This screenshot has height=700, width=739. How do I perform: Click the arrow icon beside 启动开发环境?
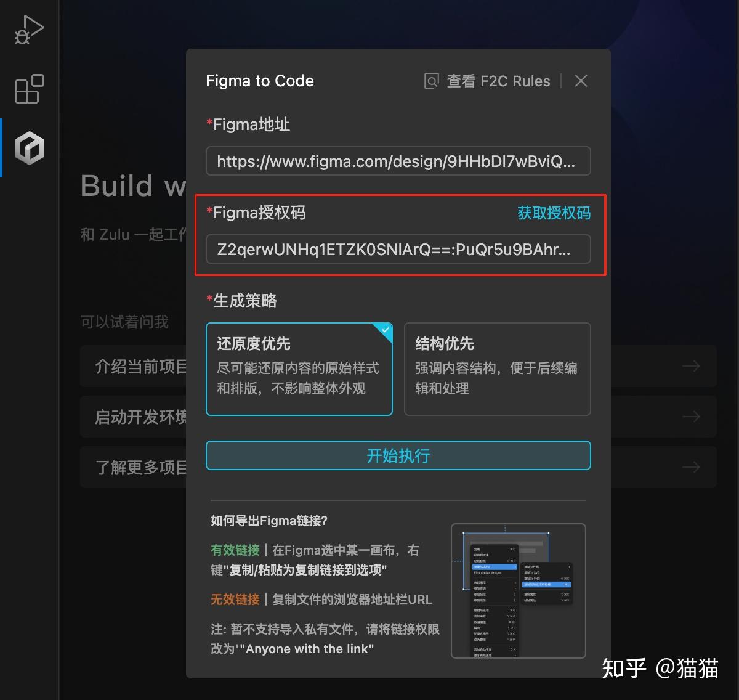coord(691,417)
